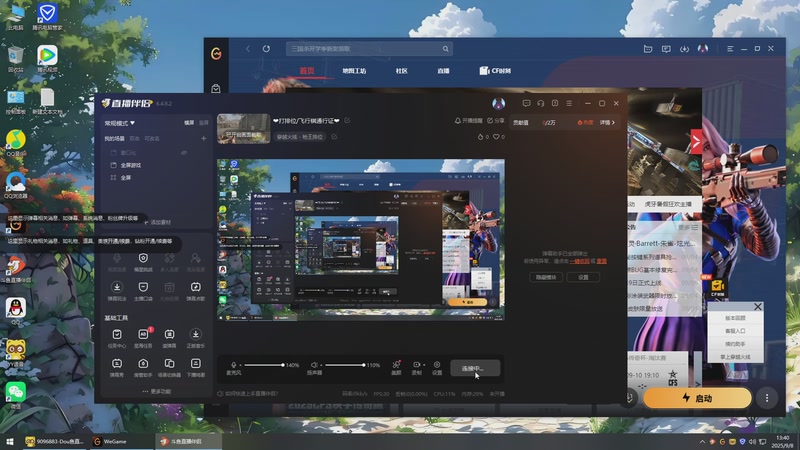This screenshot has width=800, height=450.
Task: Open WeGame download manager icon
Action: [x=684, y=49]
